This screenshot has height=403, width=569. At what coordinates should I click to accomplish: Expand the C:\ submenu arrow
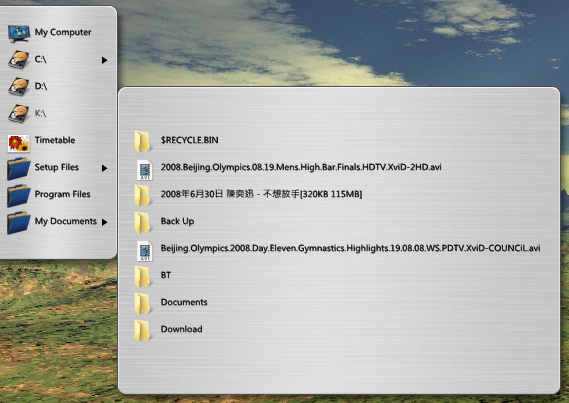105,60
